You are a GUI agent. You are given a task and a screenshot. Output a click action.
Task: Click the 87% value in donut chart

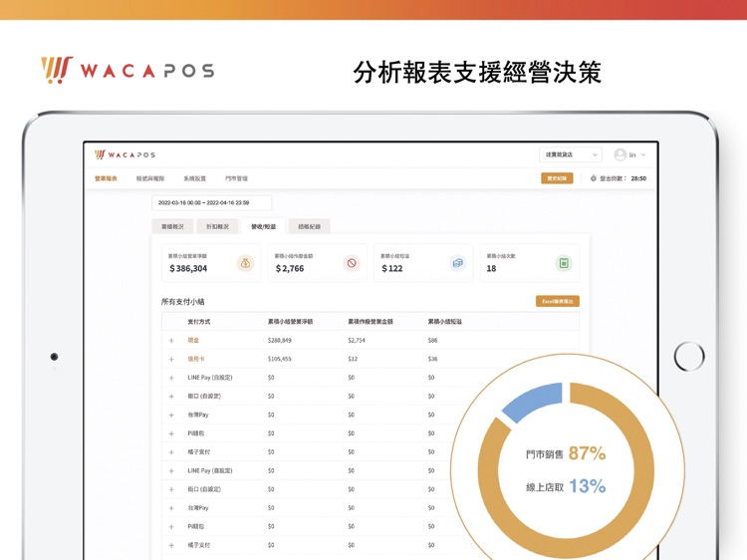point(587,452)
